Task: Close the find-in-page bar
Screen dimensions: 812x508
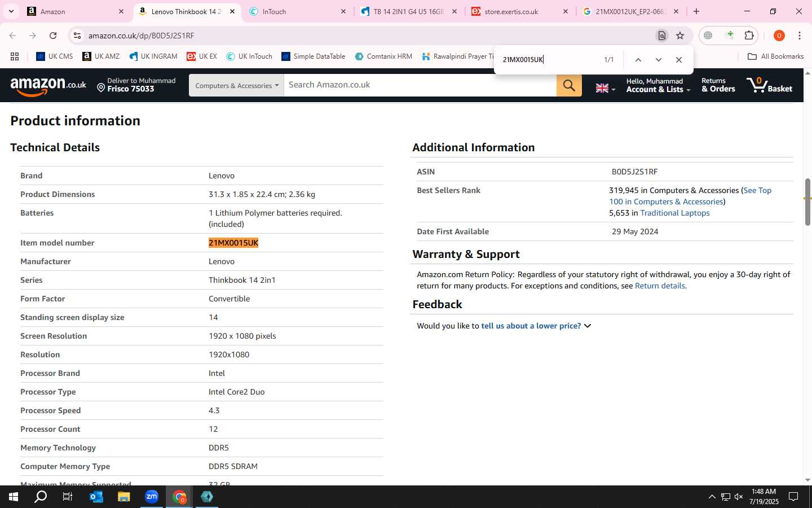Action: 679,60
